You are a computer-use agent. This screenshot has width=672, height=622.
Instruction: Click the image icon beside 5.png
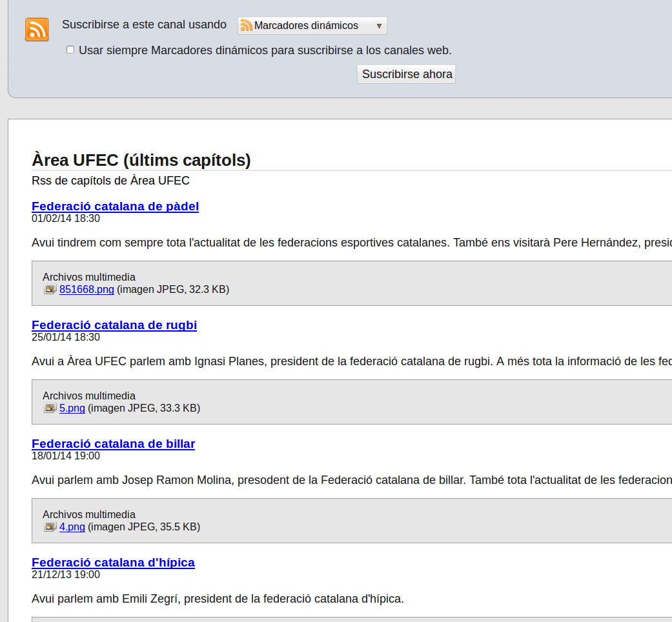(50, 408)
